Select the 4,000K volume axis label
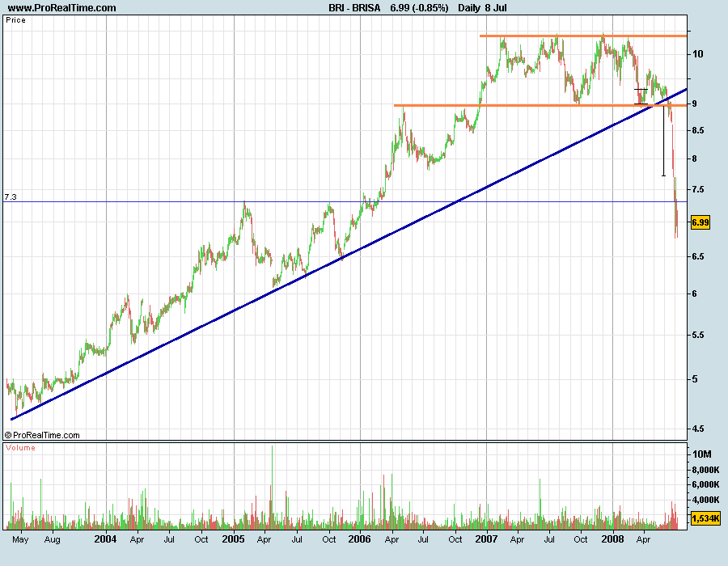The height and width of the screenshot is (566, 728). pyautogui.click(x=705, y=501)
